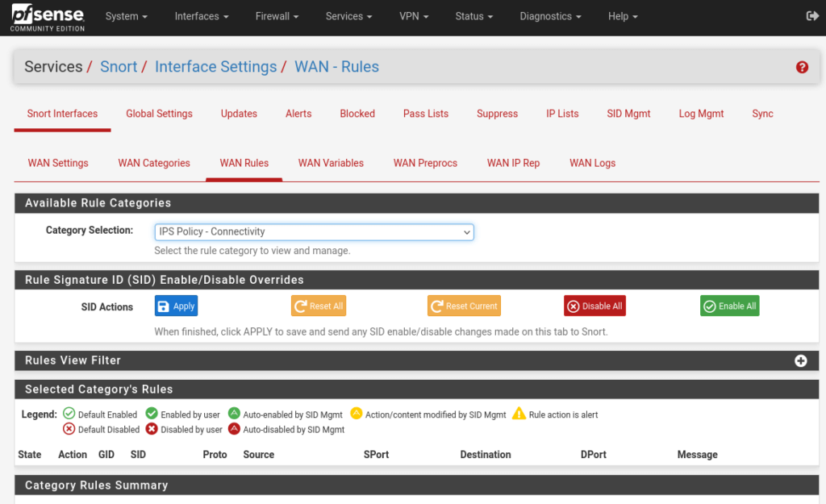Viewport: 826px width, 504px height.
Task: Switch to the Log Mgmt tab
Action: [x=701, y=114]
